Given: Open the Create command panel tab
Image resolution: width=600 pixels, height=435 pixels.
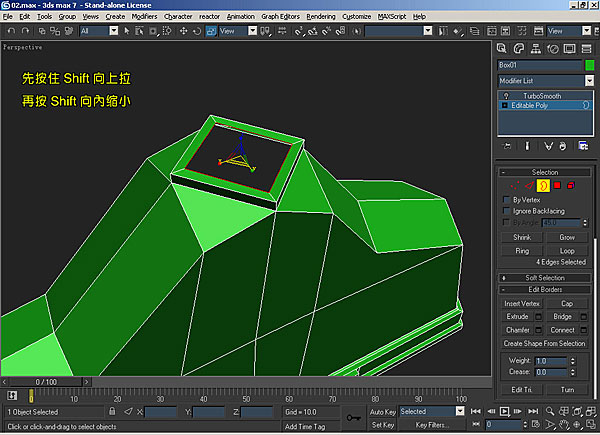Looking at the screenshot, I should [x=502, y=49].
